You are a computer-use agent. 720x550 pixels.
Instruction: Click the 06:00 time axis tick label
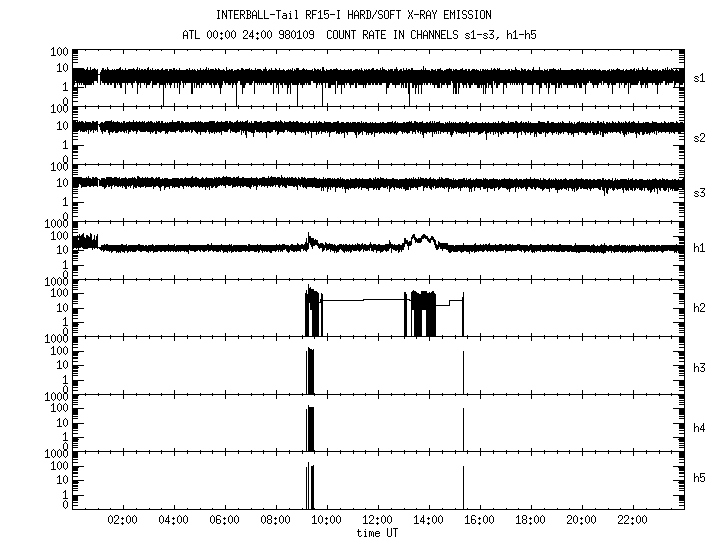coord(224,520)
